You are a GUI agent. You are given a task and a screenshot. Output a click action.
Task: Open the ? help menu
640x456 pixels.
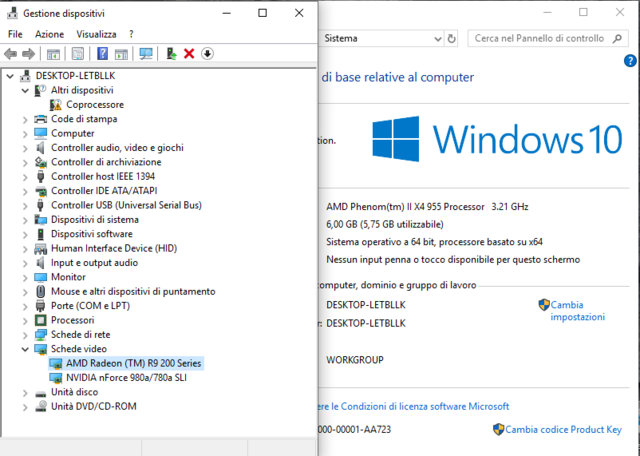tap(131, 34)
